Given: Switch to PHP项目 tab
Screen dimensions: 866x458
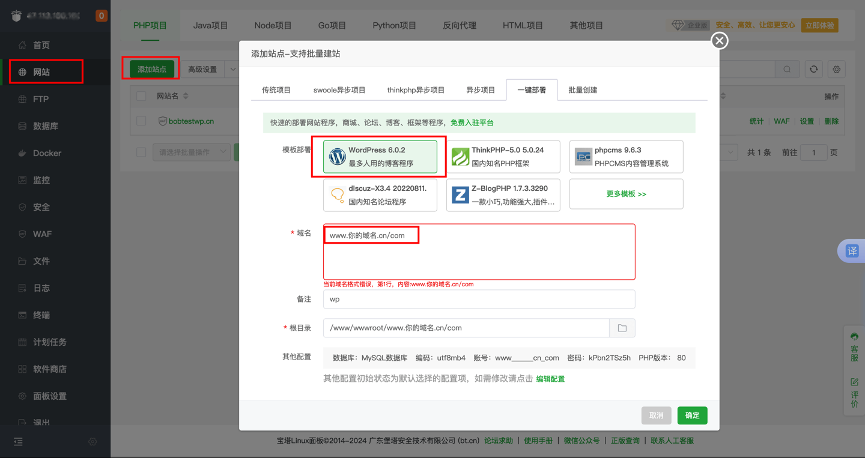Looking at the screenshot, I should pos(150,25).
